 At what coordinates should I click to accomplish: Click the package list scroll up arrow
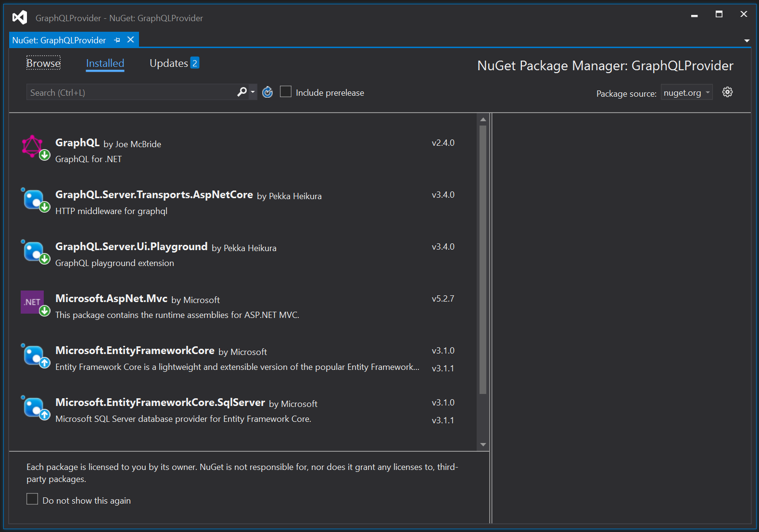click(483, 119)
